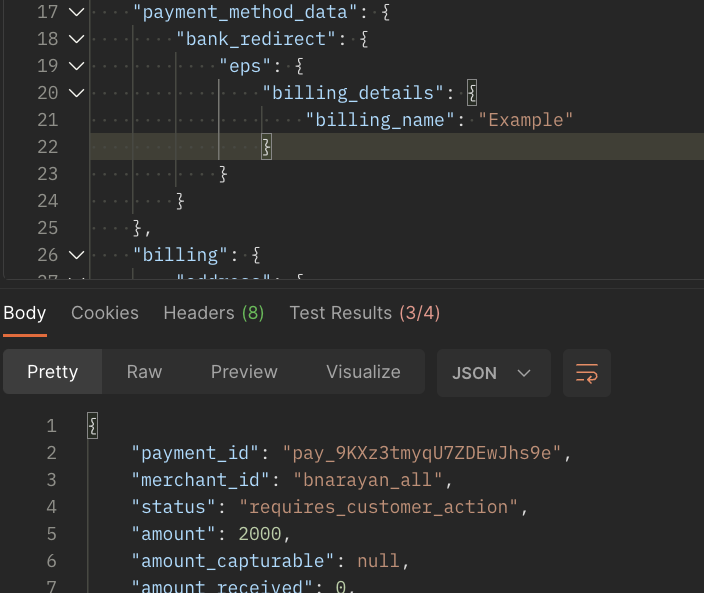Open the Test Results (3/4) tab
This screenshot has height=593, width=704.
[365, 313]
